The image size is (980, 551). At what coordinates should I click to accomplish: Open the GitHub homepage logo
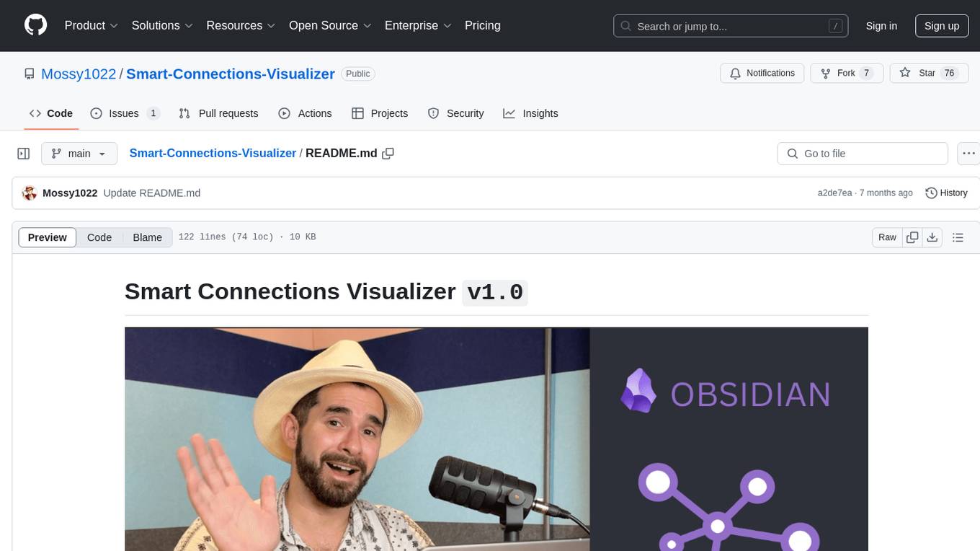coord(35,25)
